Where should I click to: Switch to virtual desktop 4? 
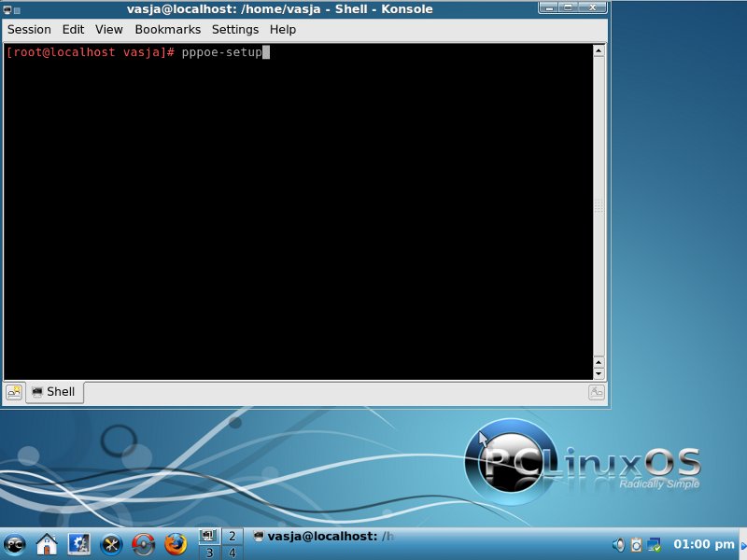[231, 553]
